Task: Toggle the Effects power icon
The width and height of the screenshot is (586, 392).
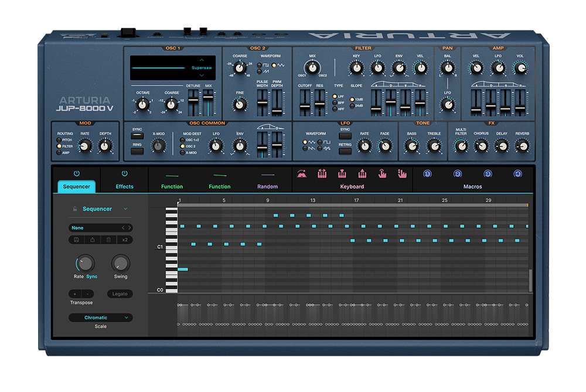Action: click(x=124, y=173)
